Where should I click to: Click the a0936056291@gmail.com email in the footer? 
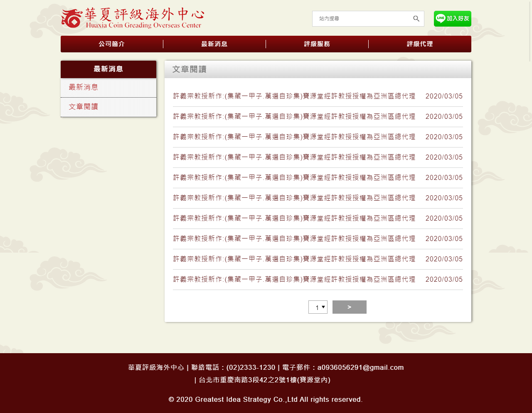(x=360, y=368)
